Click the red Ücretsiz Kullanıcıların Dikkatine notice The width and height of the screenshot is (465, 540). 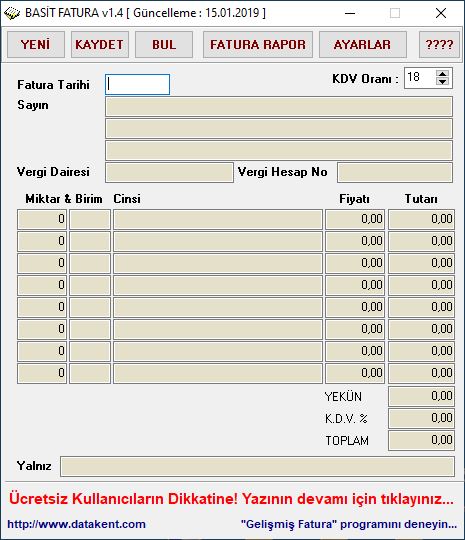click(x=231, y=499)
